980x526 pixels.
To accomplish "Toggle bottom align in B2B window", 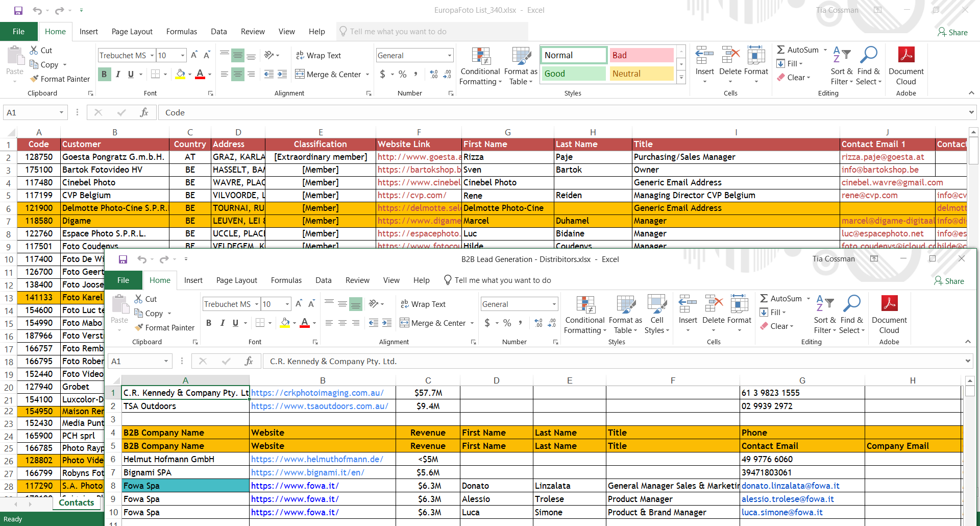I will point(356,304).
